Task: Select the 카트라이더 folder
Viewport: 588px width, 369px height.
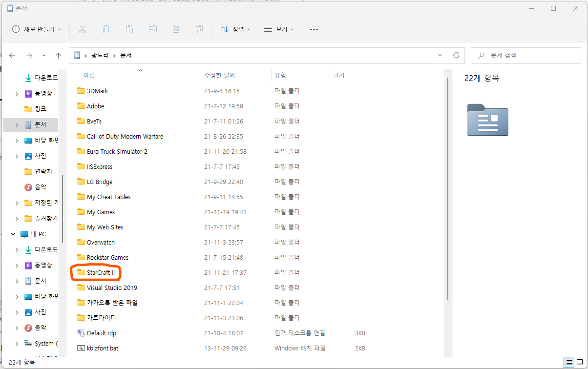Action: (x=97, y=318)
